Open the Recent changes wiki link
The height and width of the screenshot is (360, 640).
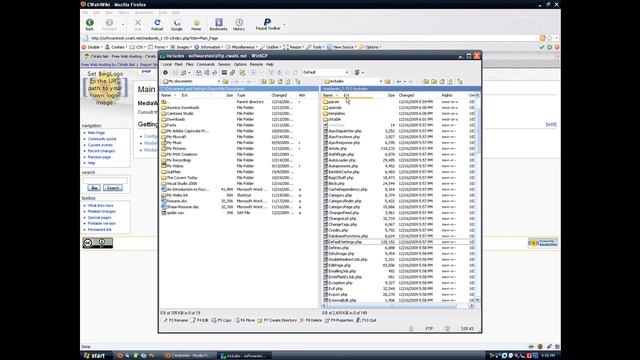101,151
